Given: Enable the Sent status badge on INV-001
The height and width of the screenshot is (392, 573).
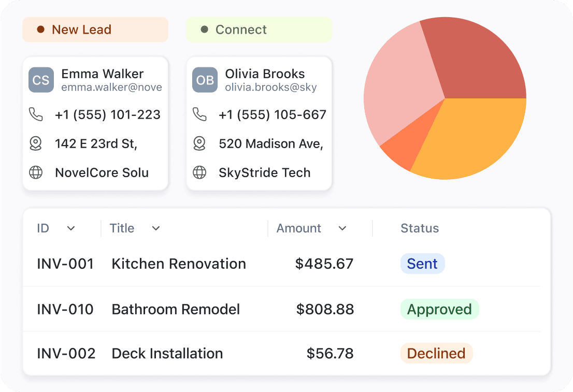Looking at the screenshot, I should coord(422,264).
